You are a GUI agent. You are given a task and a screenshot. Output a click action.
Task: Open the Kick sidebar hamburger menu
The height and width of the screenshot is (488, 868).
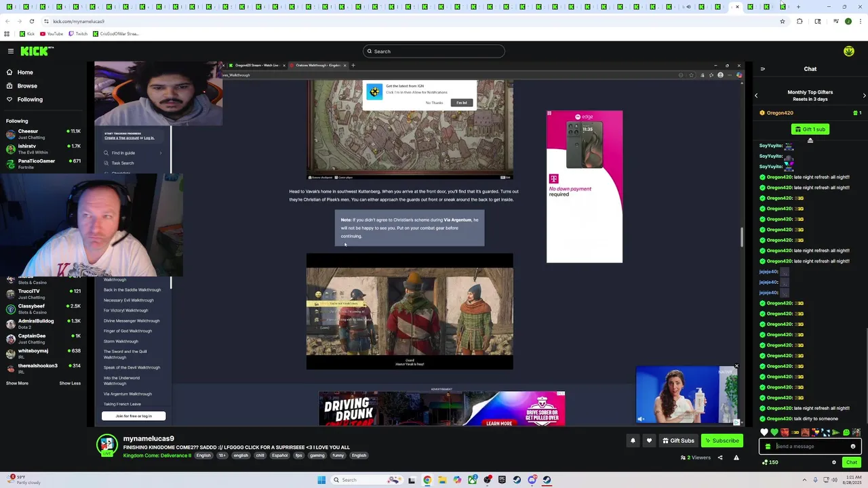coord(11,51)
